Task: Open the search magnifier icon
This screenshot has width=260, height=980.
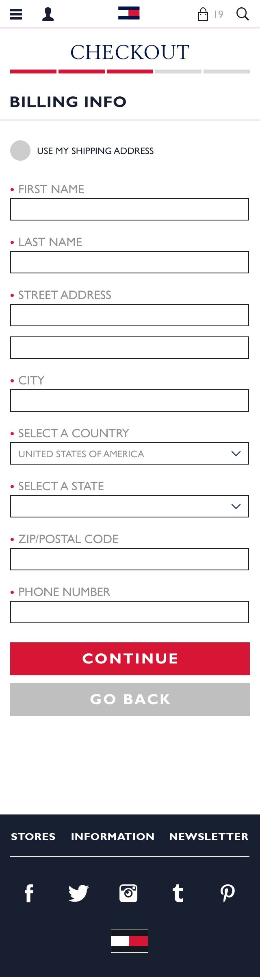Action: pos(243,14)
